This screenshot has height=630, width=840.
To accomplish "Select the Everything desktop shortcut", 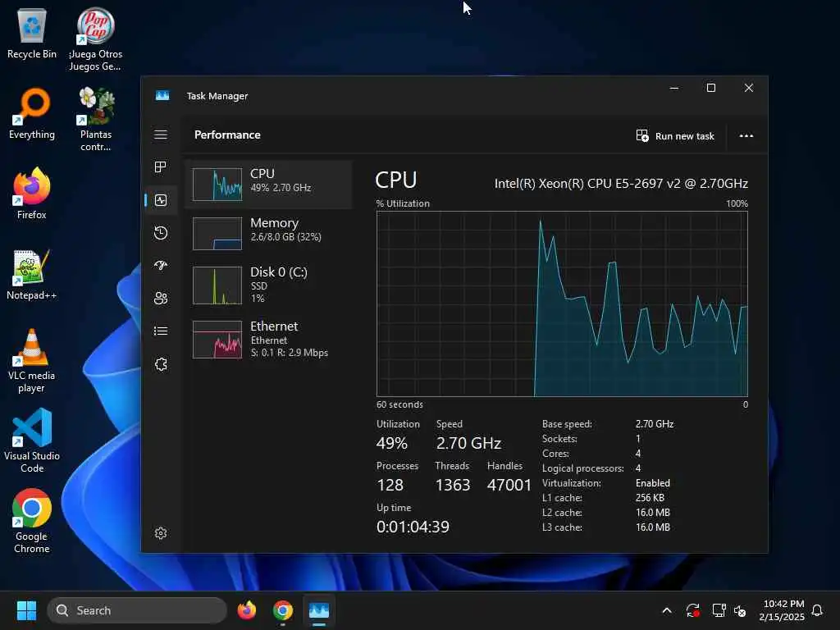I will (32, 113).
